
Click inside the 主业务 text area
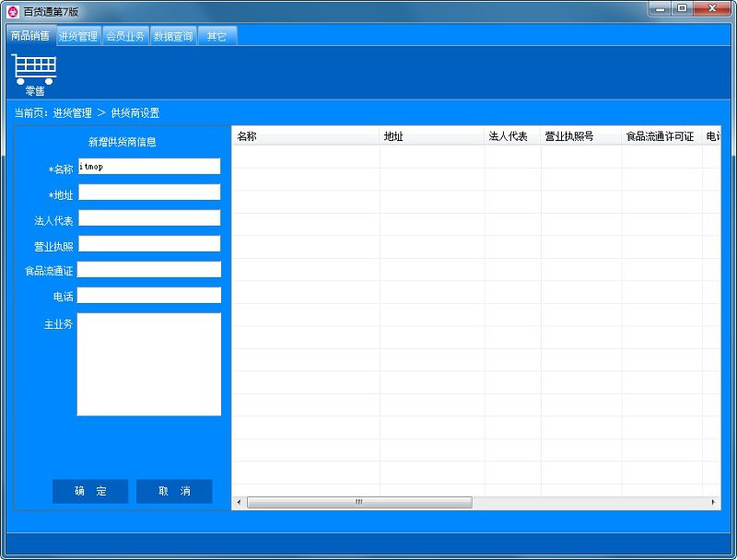(x=149, y=364)
